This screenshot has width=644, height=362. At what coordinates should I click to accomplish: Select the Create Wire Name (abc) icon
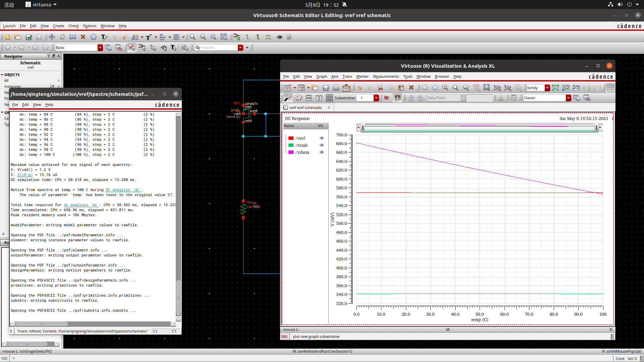(268, 37)
